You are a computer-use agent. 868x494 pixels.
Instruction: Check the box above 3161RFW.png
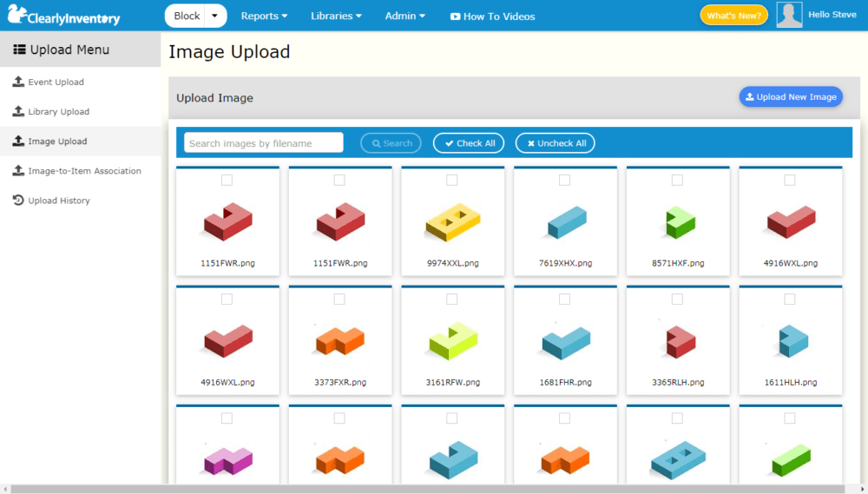451,299
